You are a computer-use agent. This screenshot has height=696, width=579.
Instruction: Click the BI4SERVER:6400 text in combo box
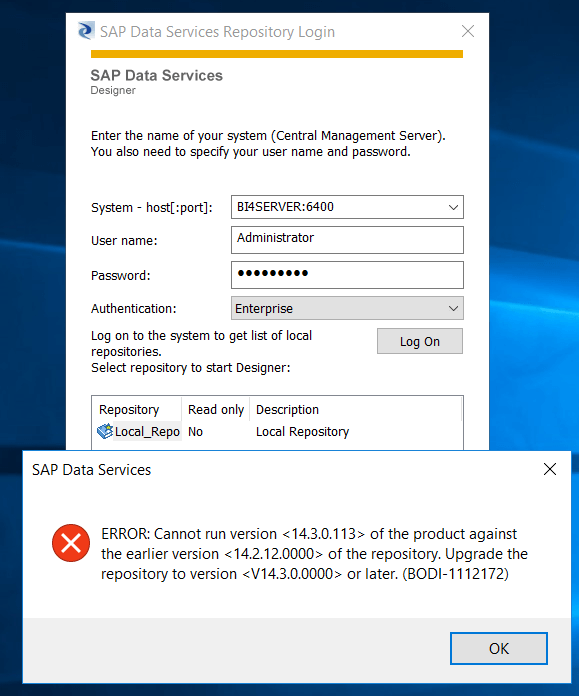285,207
